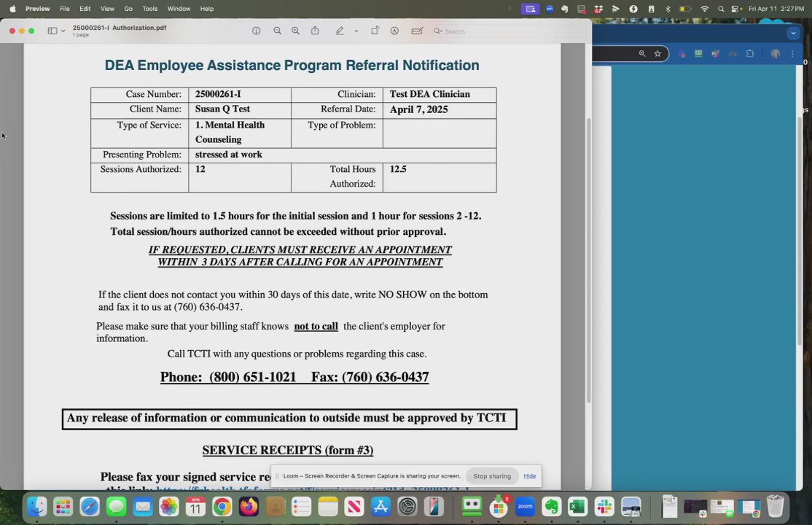Open the File menu
Image resolution: width=812 pixels, height=525 pixels.
point(65,9)
